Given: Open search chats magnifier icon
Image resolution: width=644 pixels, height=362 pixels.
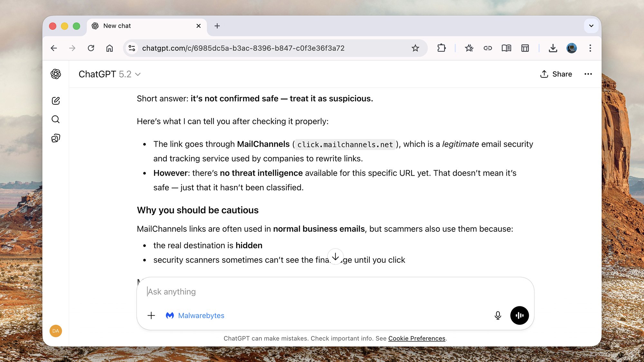Looking at the screenshot, I should pos(56,119).
